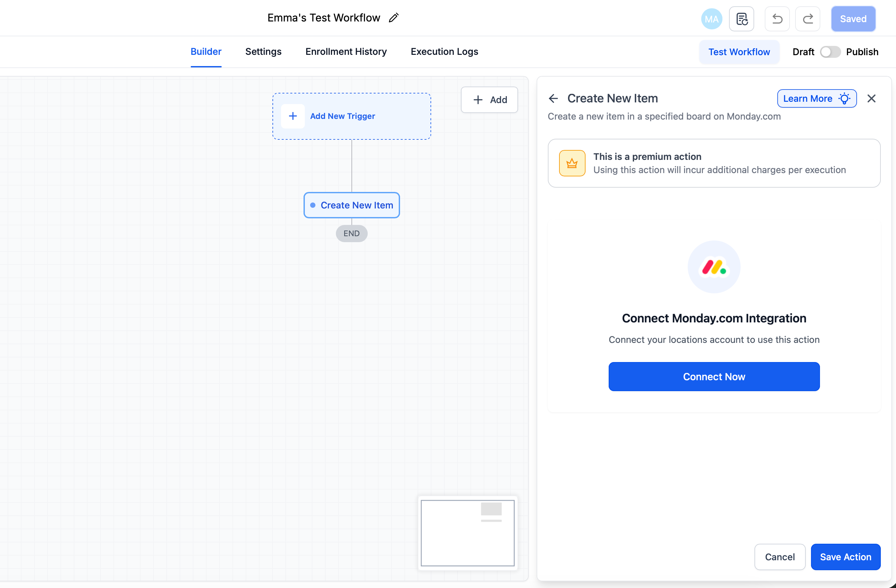The height and width of the screenshot is (588, 896).
Task: Go to the Execution Logs tab
Action: (444, 52)
